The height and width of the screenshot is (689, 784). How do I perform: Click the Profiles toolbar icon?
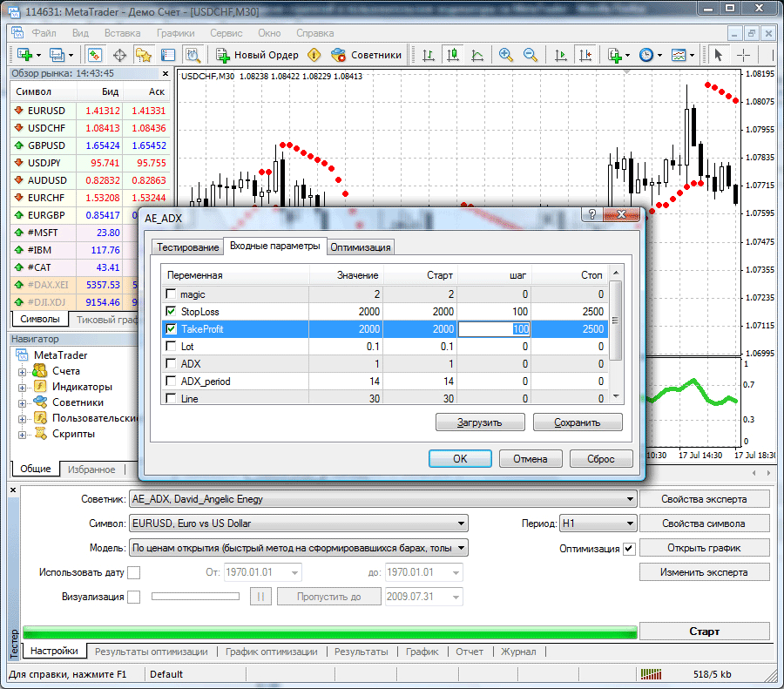[x=57, y=55]
